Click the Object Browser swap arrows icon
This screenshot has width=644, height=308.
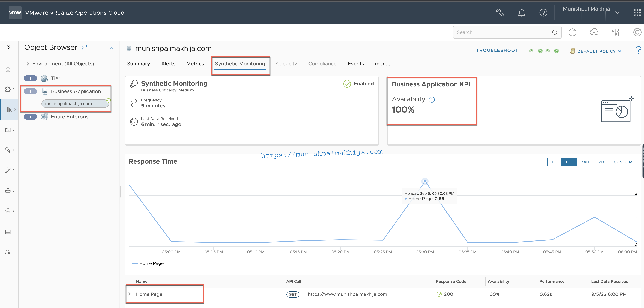pyautogui.click(x=85, y=47)
